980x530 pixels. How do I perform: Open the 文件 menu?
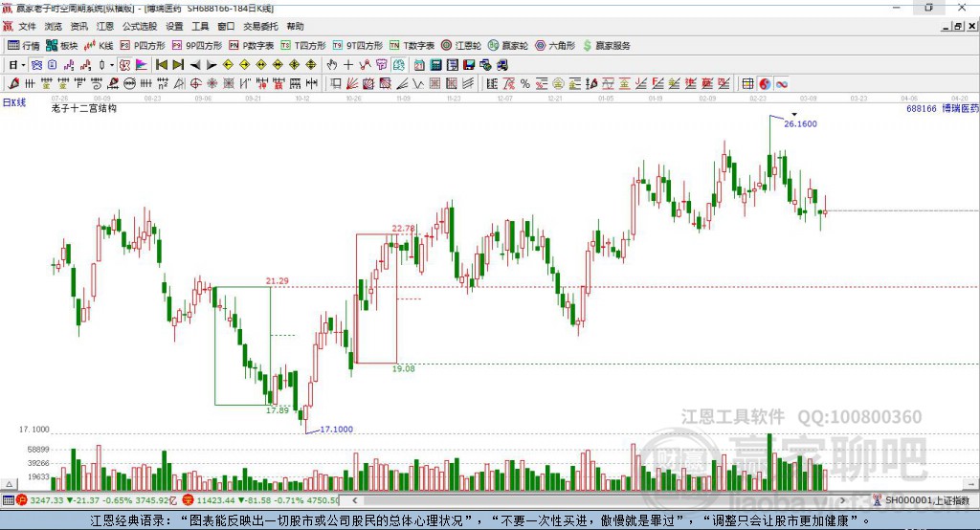(27, 26)
